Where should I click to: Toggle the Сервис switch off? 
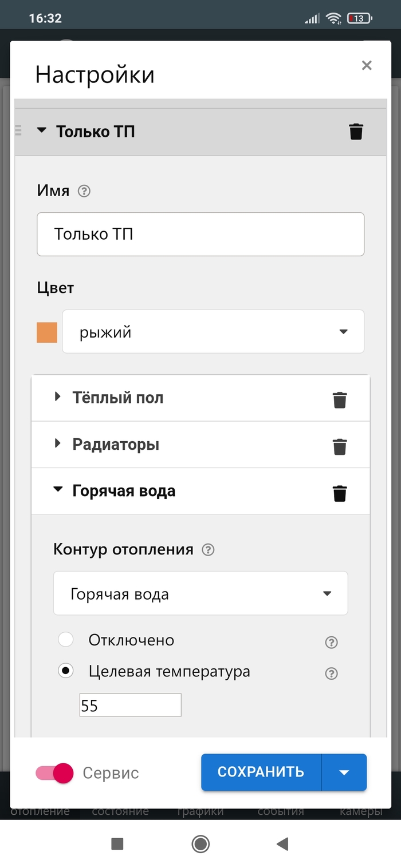pos(55,773)
